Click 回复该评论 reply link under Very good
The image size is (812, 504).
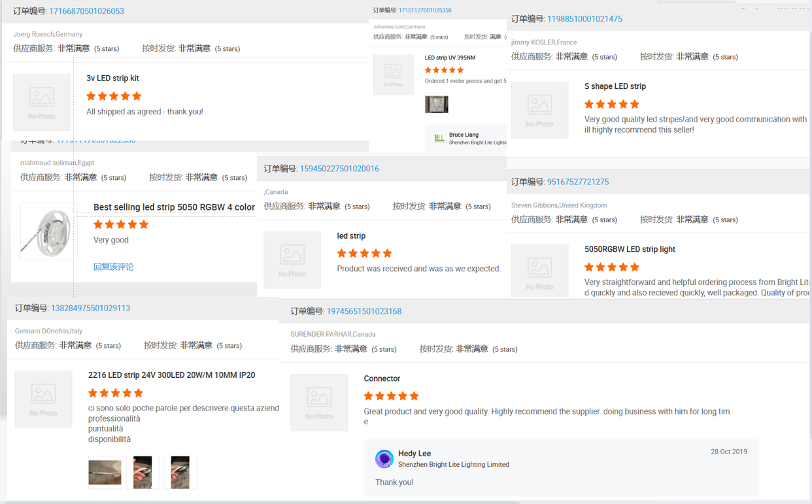point(114,267)
